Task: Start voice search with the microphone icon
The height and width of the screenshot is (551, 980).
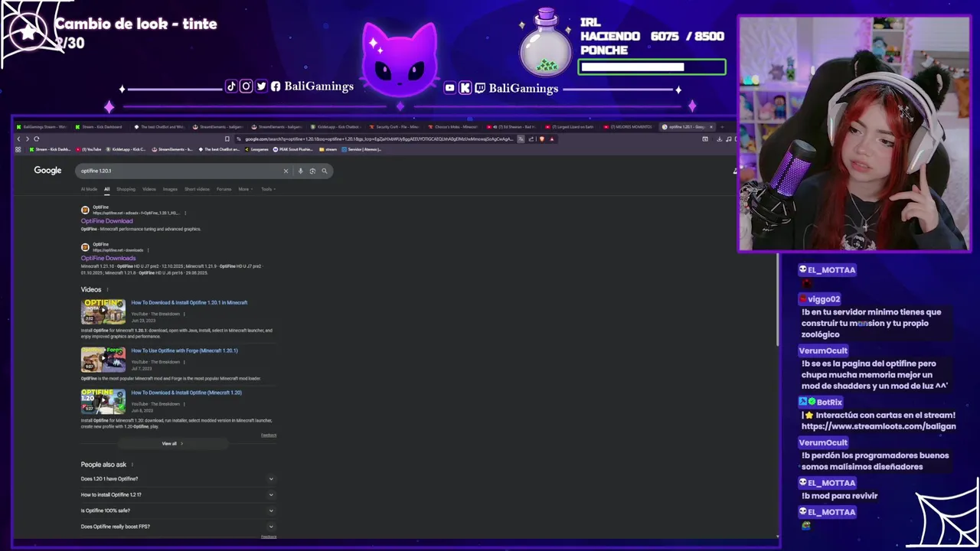Action: click(300, 171)
